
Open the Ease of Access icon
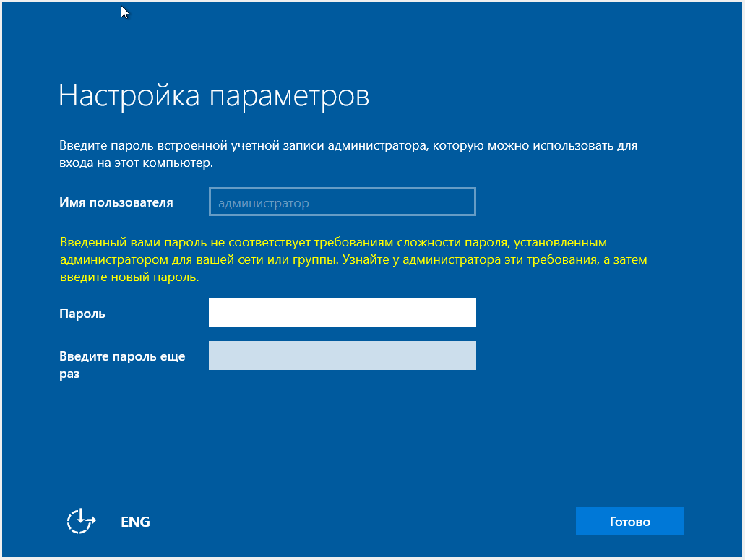pos(81,521)
